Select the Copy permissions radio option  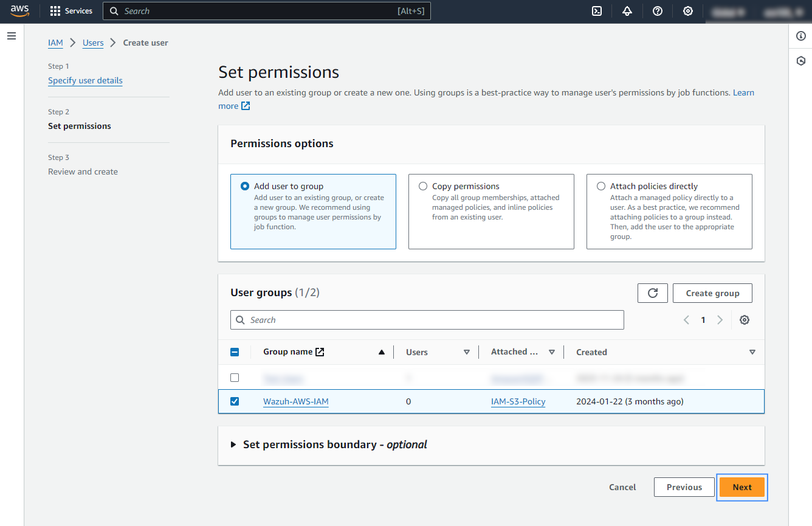pos(423,186)
